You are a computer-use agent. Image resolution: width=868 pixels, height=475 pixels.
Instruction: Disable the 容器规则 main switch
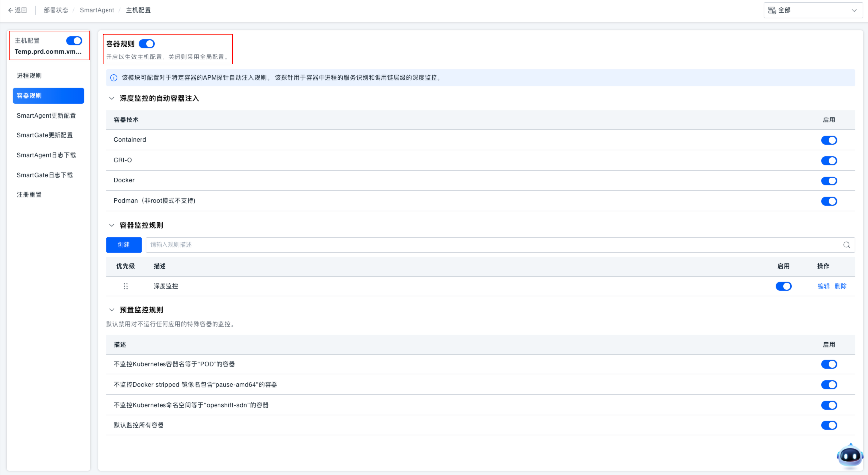point(147,44)
